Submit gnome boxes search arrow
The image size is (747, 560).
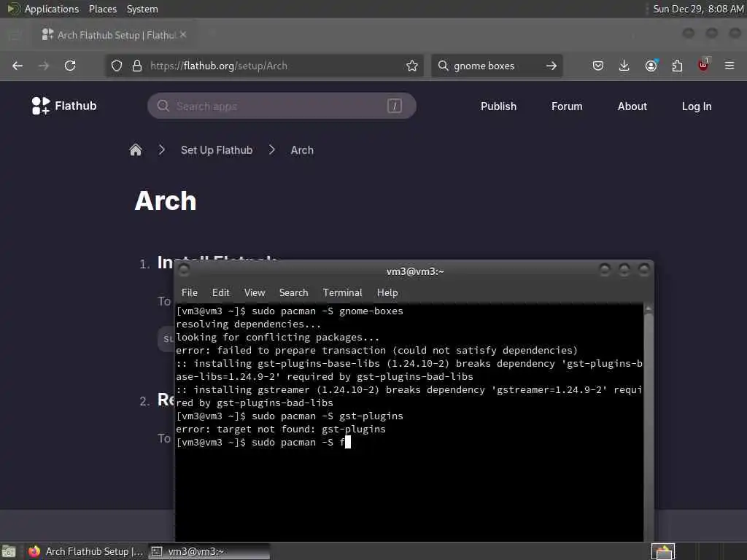point(551,66)
